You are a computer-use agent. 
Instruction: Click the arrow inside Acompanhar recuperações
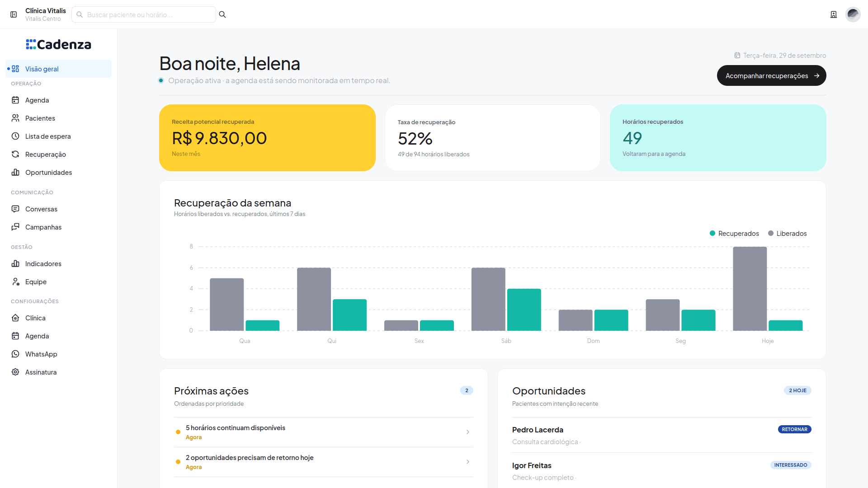pyautogui.click(x=816, y=76)
